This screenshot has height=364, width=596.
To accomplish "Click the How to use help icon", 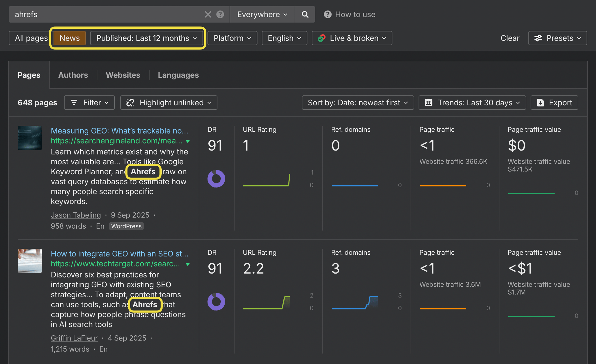I will point(327,14).
